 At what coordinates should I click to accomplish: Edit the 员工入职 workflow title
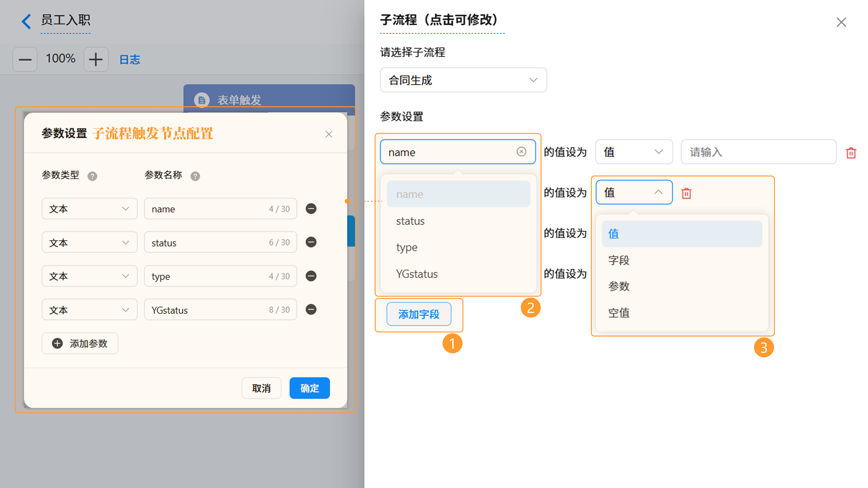pos(65,20)
